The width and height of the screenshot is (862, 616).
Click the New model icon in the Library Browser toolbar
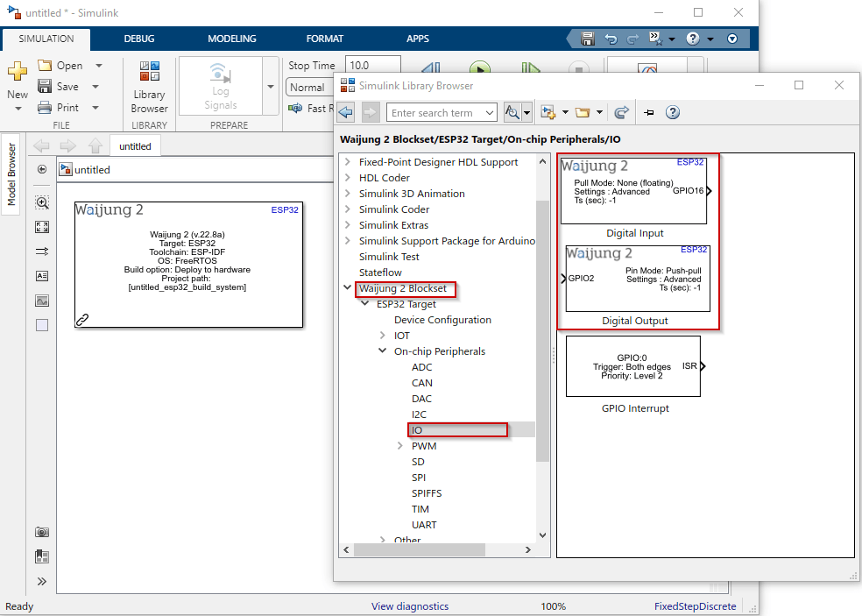click(548, 112)
